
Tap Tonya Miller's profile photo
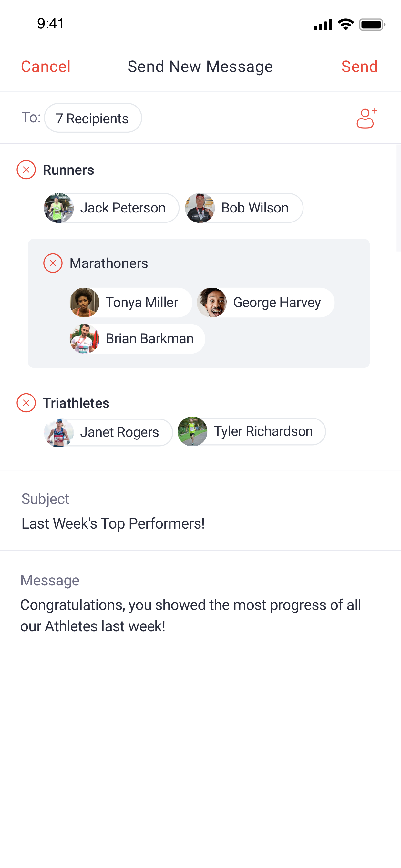tap(85, 302)
